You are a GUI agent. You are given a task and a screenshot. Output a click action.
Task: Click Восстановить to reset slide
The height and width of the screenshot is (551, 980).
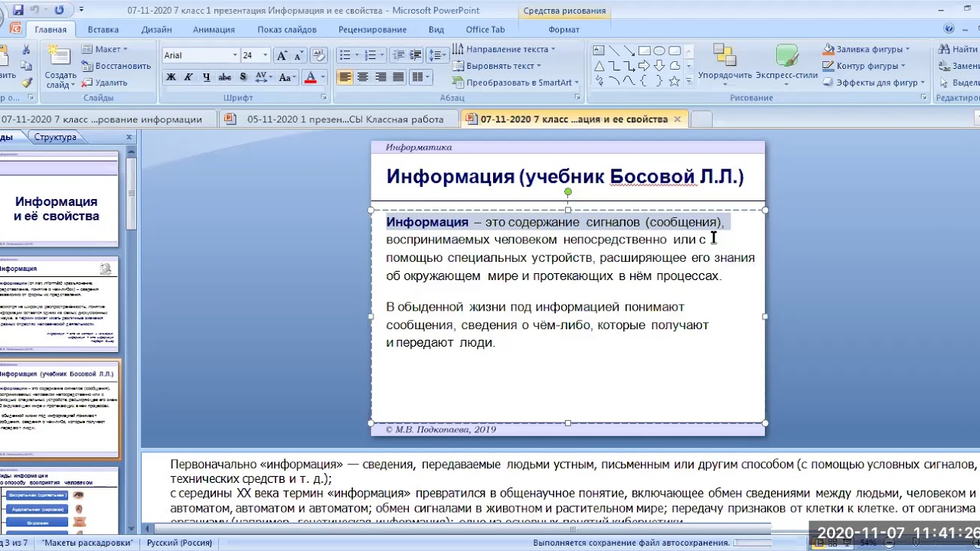click(116, 66)
